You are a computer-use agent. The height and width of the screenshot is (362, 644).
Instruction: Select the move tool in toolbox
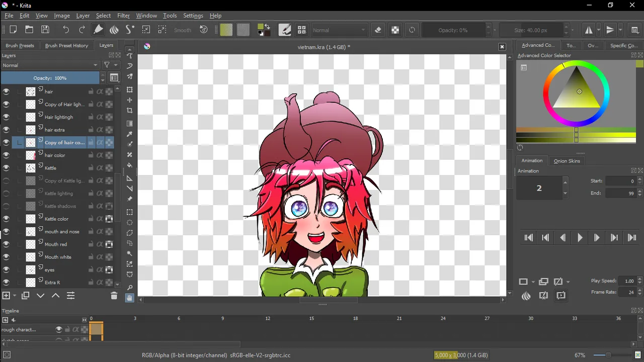(130, 100)
